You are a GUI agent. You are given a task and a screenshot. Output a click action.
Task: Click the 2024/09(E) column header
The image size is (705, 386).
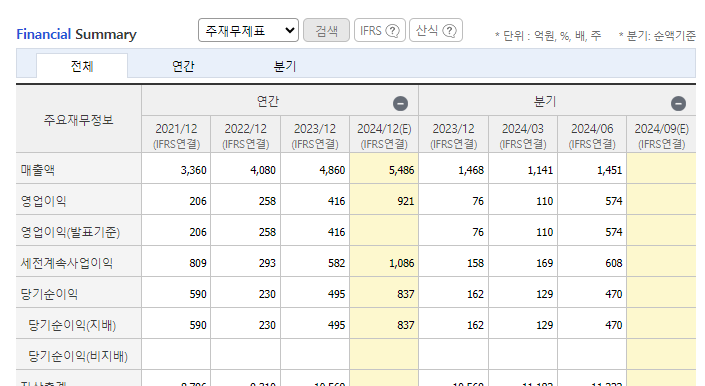coord(661,134)
